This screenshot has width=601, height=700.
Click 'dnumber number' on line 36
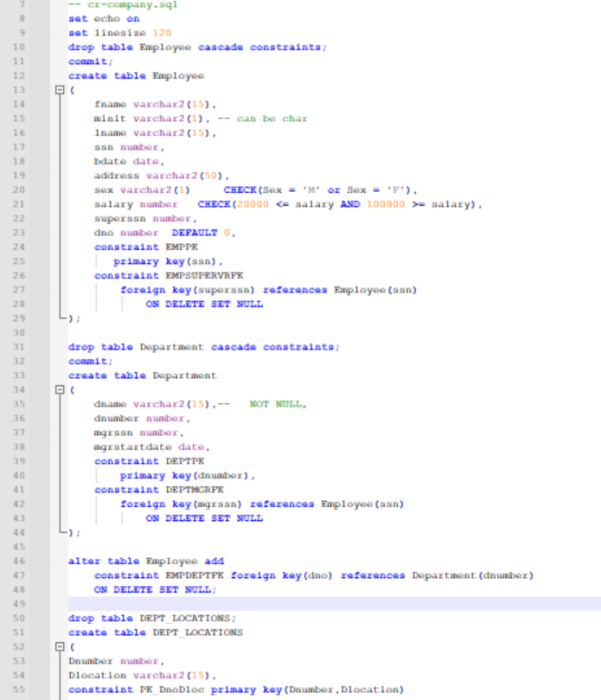click(x=142, y=419)
